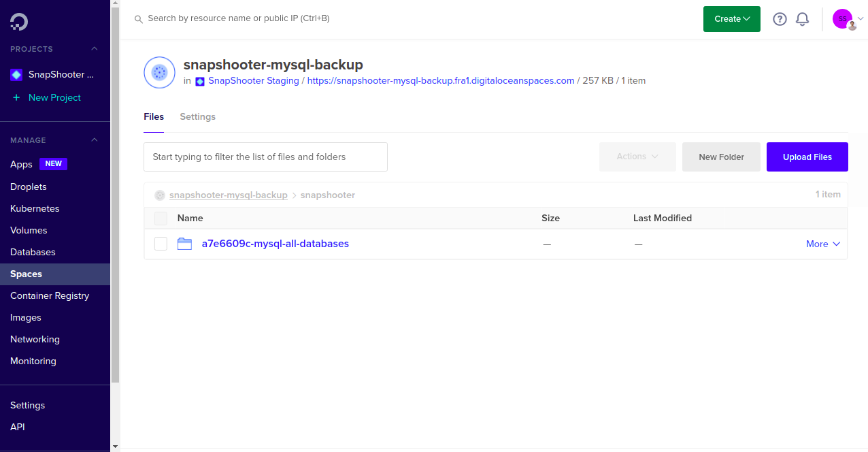Click the large Space bucket icon
The width and height of the screenshot is (868, 452).
pyautogui.click(x=160, y=72)
